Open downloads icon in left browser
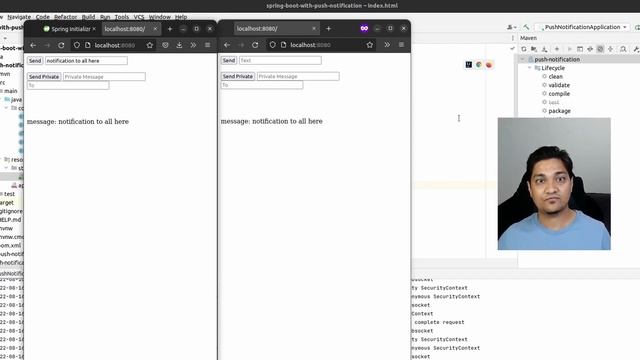 [179, 45]
